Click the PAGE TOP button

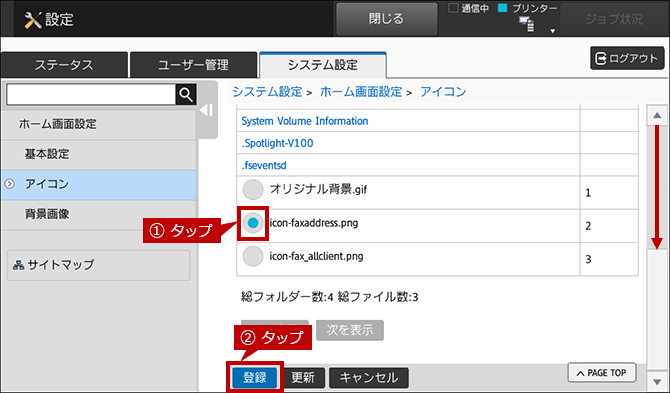602,373
